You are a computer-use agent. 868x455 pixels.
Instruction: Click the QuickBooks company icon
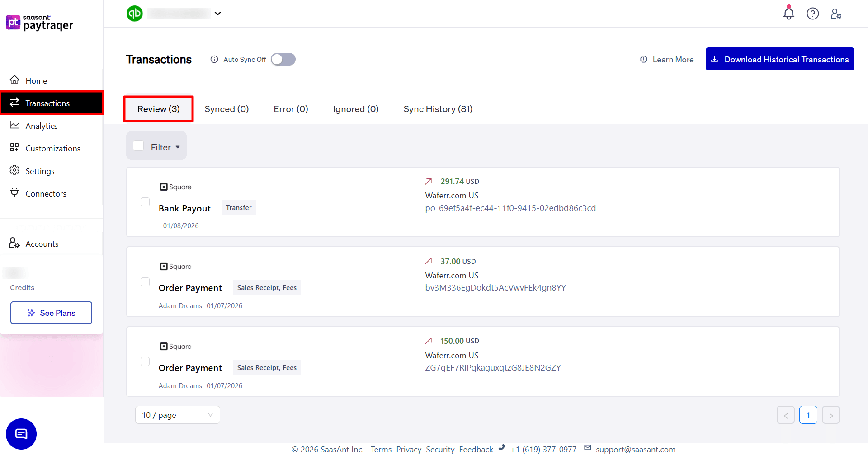[135, 14]
